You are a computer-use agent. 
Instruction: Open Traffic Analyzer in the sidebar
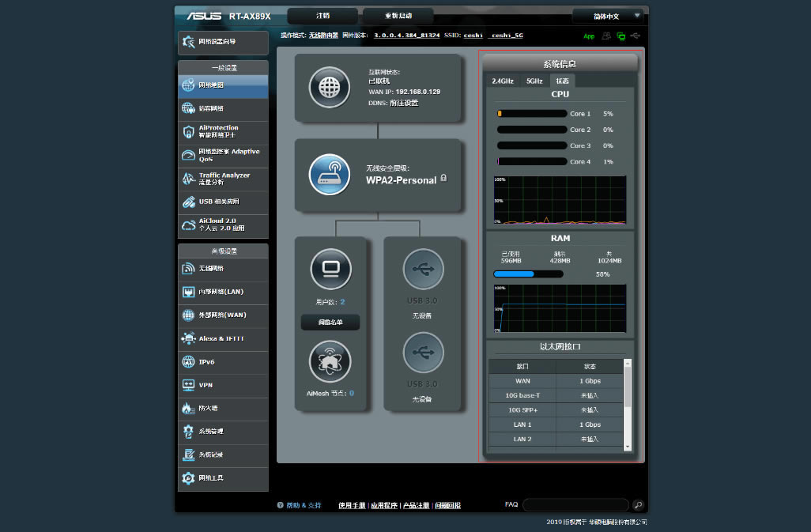[x=223, y=179]
